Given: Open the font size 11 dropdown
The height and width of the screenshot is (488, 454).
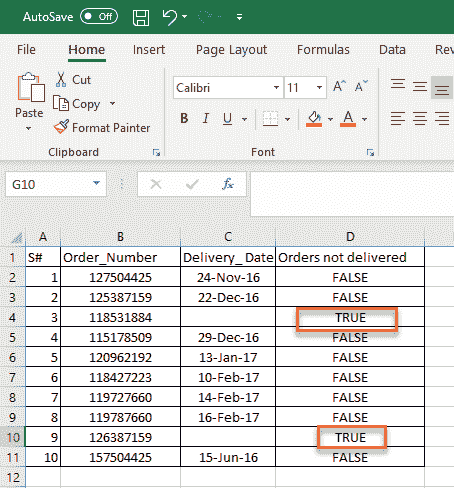Looking at the screenshot, I should point(319,88).
